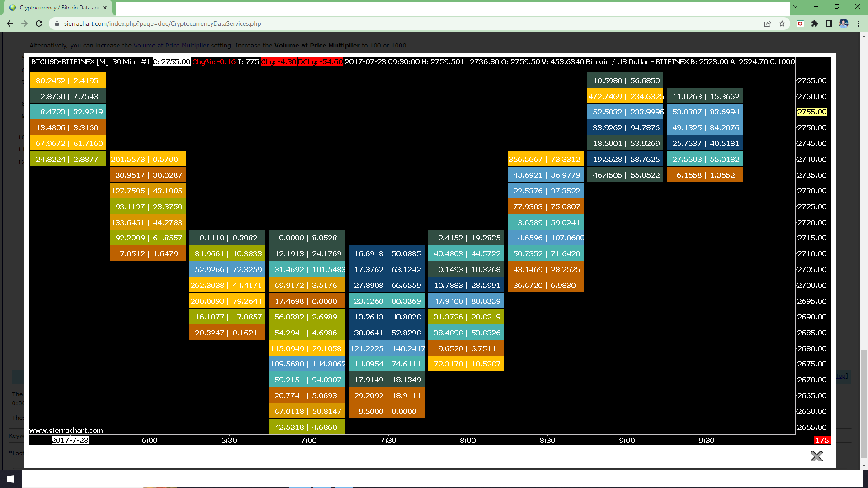Open Chrome three-dot menu

(858, 23)
